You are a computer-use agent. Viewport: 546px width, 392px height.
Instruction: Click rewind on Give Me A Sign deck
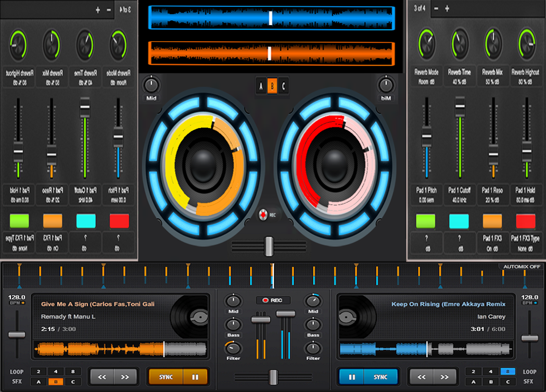coord(101,377)
